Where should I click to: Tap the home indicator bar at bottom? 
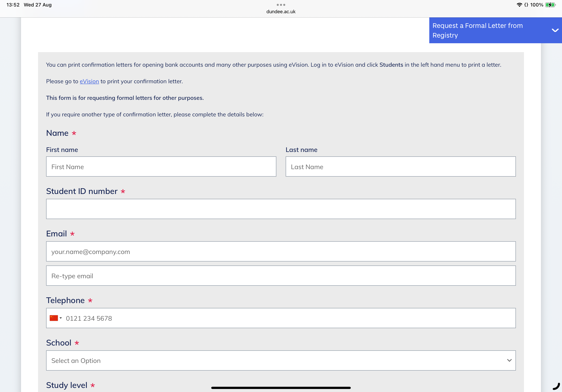click(281, 388)
